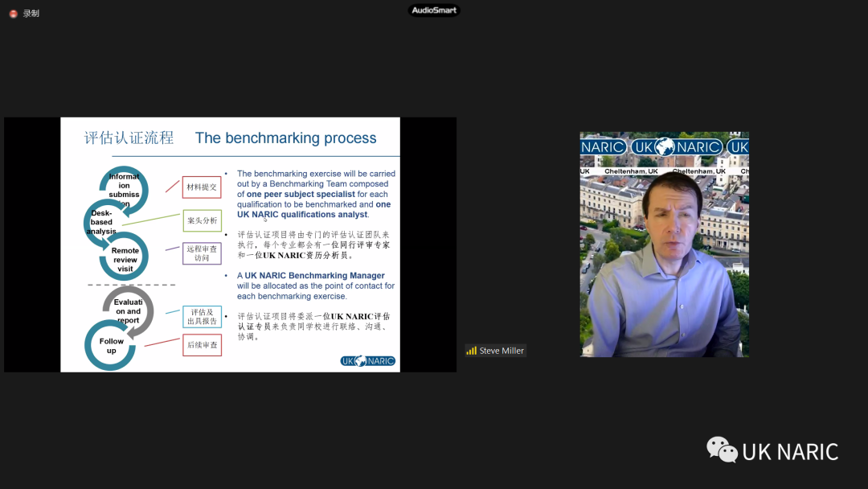Click the AudioSmart label at top
This screenshot has width=868, height=489.
pos(434,10)
